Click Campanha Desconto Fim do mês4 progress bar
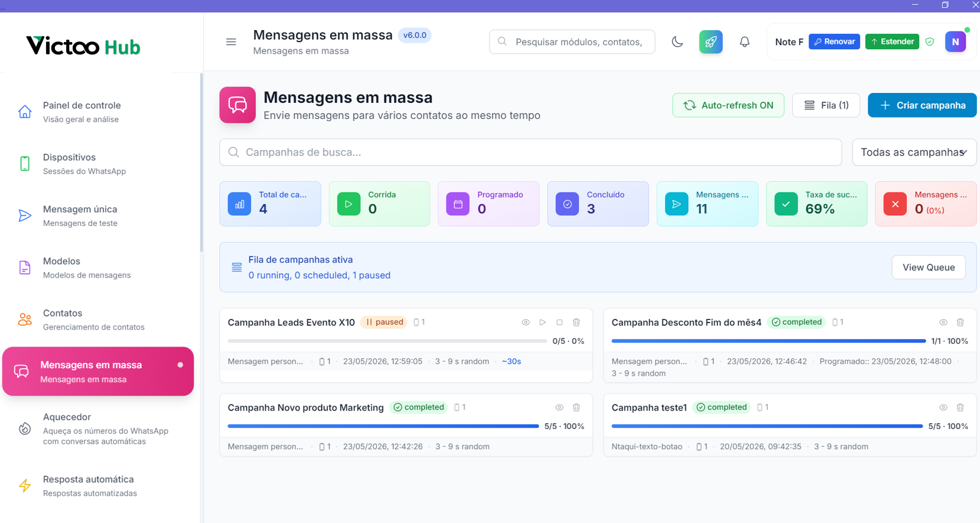 [768, 341]
